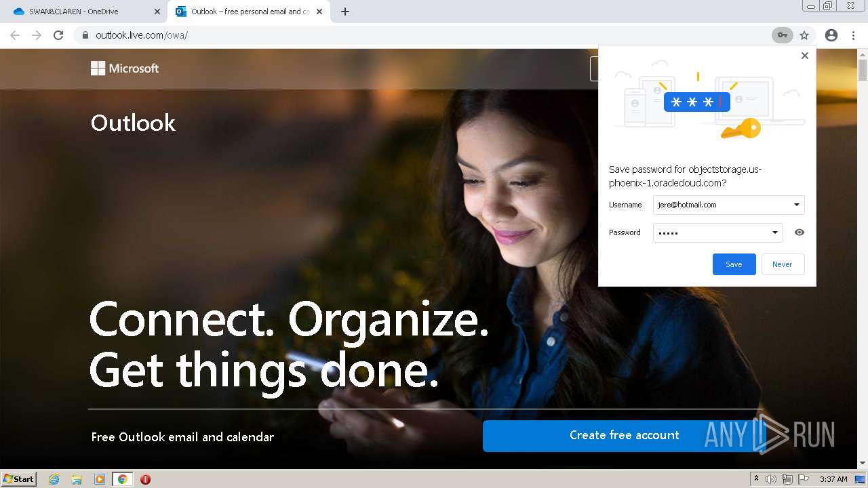The width and height of the screenshot is (868, 488).
Task: Click the red Opera taskbar icon
Action: click(145, 479)
